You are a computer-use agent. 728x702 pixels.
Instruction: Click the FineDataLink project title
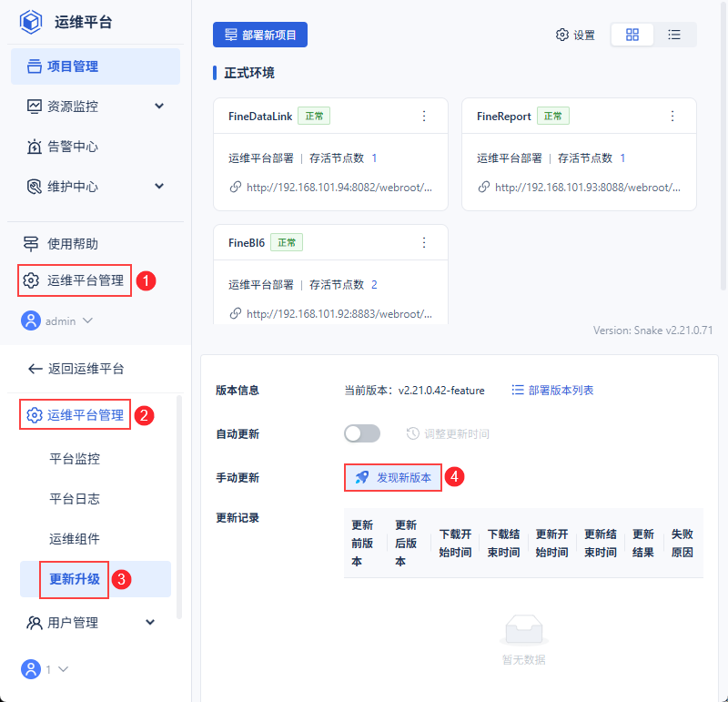click(260, 117)
